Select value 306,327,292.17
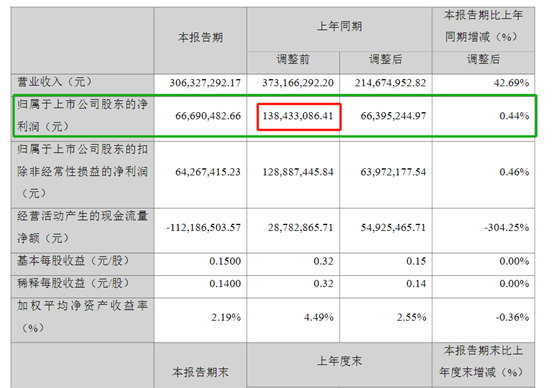 pos(205,83)
